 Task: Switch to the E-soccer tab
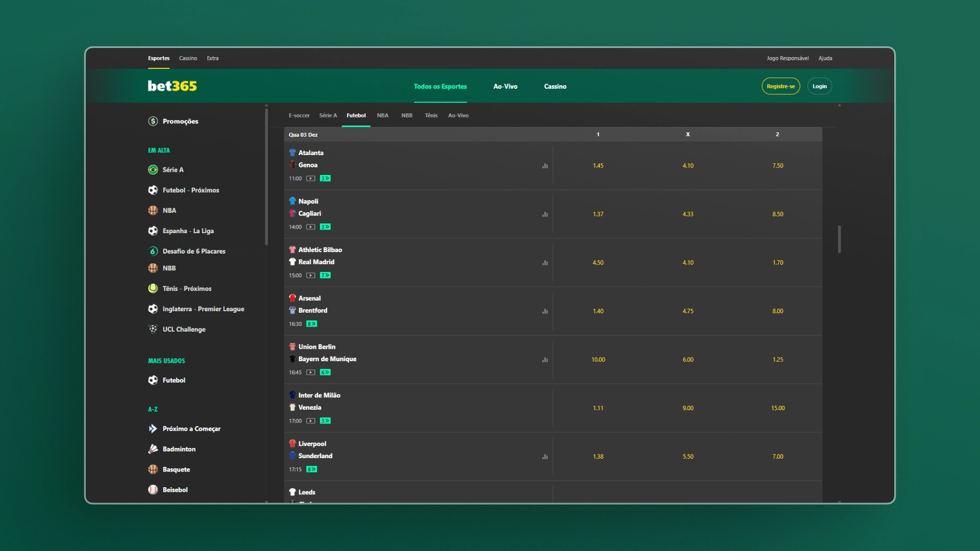tap(299, 115)
